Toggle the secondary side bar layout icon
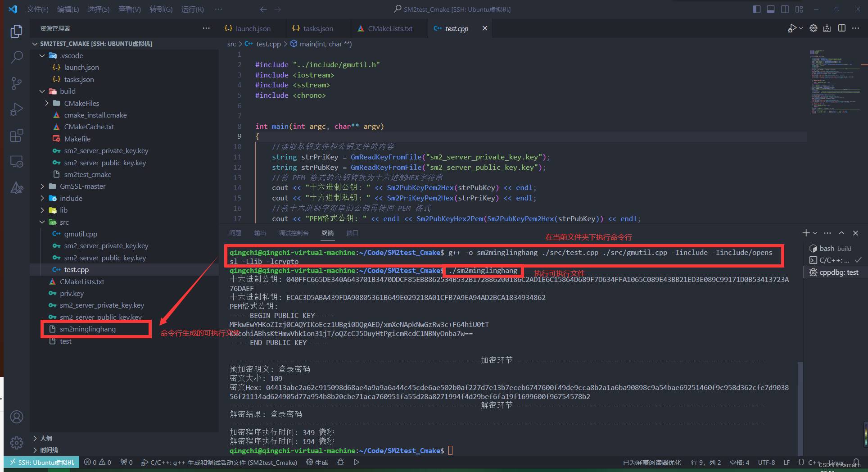Viewport: 868px width, 472px height. 785,9
